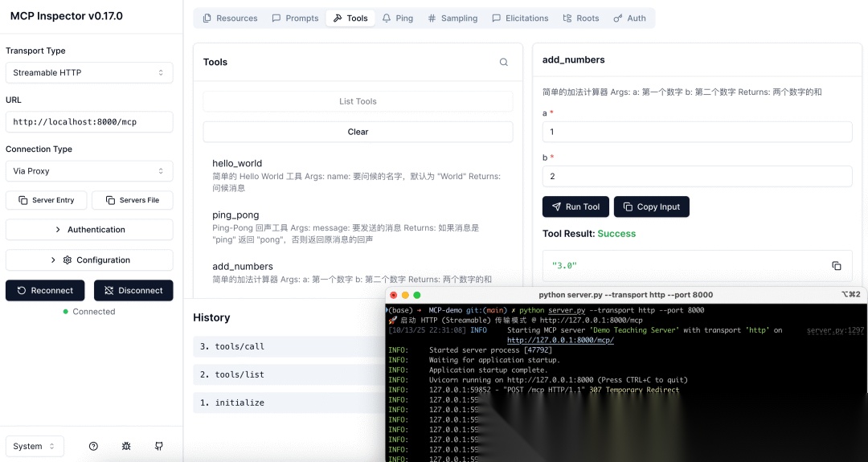
Task: Open the help documentation icon
Action: [x=93, y=446]
